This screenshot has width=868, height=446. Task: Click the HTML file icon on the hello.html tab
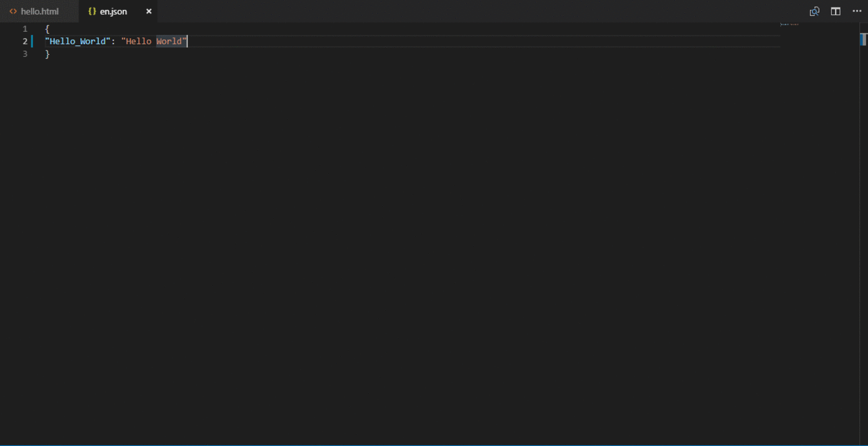[13, 11]
